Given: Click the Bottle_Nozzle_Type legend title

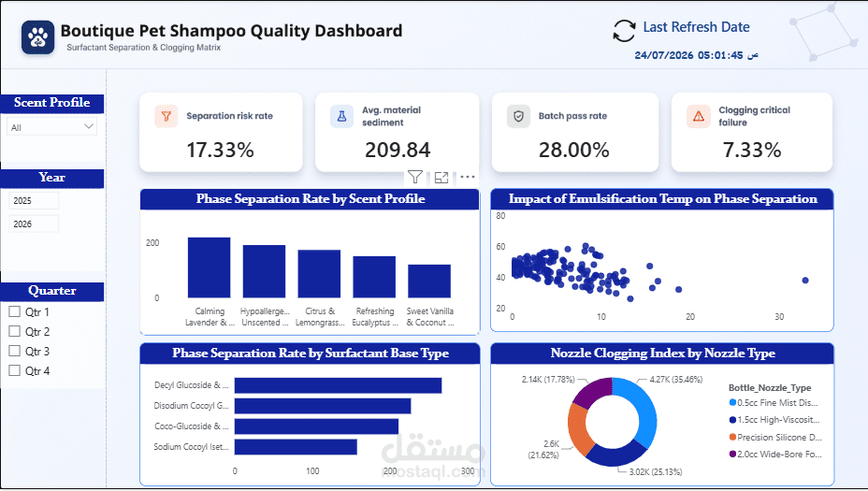Looking at the screenshot, I should [770, 387].
